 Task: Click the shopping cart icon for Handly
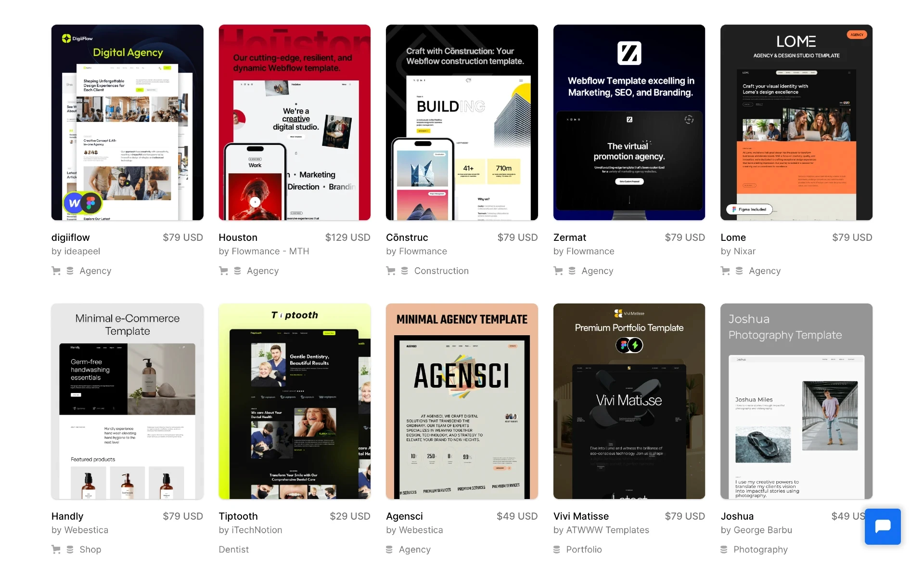pos(56,549)
